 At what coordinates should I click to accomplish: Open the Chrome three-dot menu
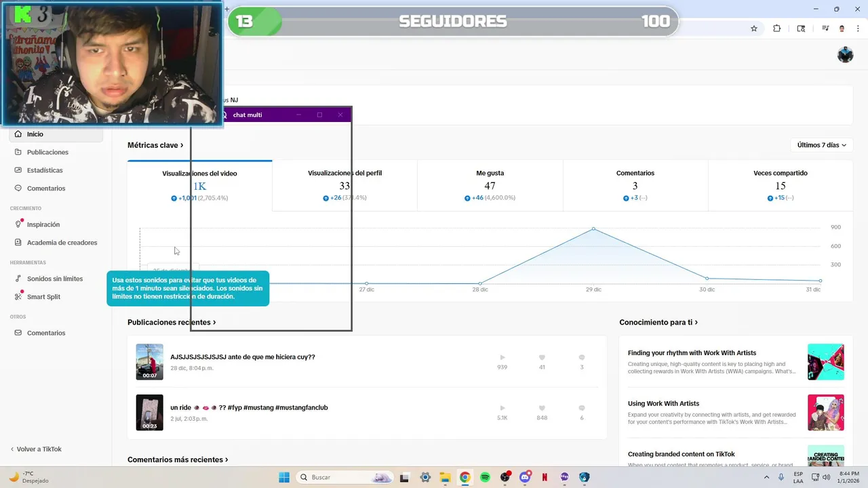[x=857, y=28]
